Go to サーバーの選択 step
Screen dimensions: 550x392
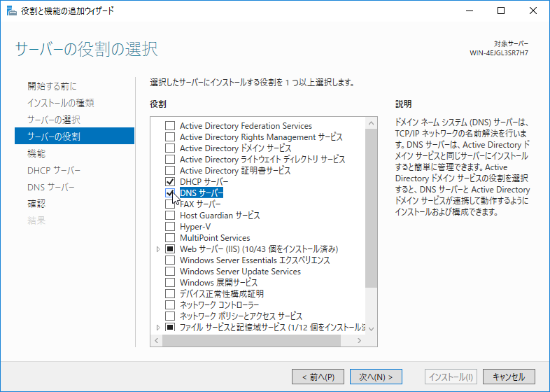click(54, 120)
